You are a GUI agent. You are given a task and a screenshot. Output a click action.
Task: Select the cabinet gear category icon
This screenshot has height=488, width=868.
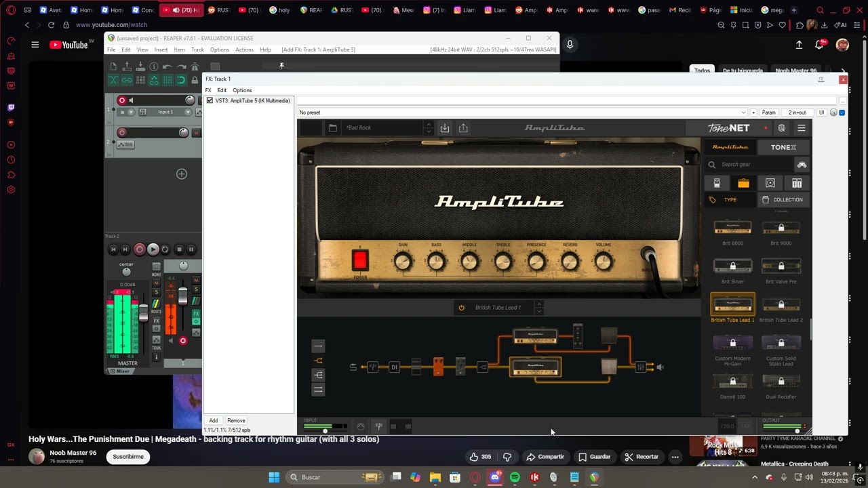pyautogui.click(x=770, y=183)
